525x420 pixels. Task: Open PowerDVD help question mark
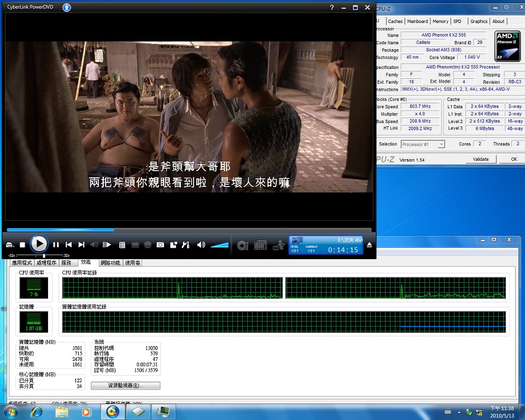coord(331,7)
